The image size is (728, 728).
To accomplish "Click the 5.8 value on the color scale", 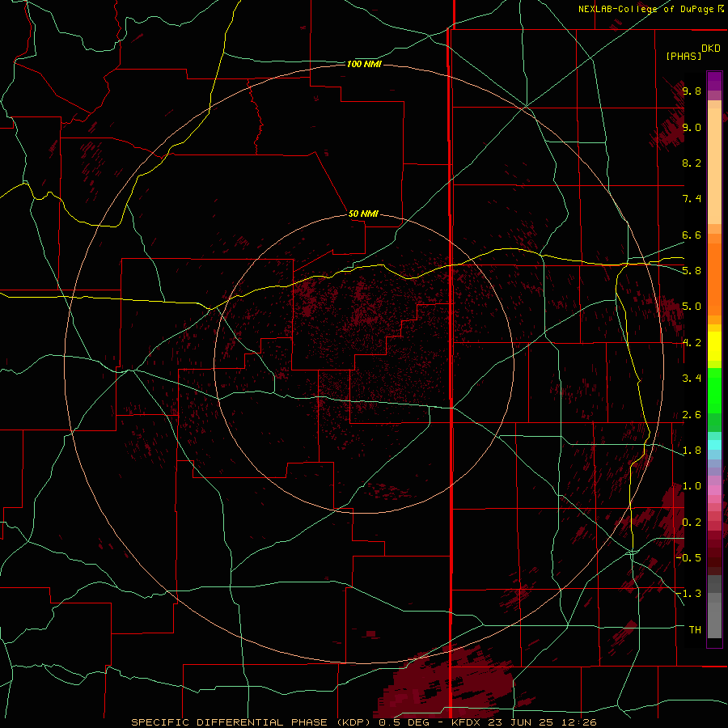I will tap(692, 271).
